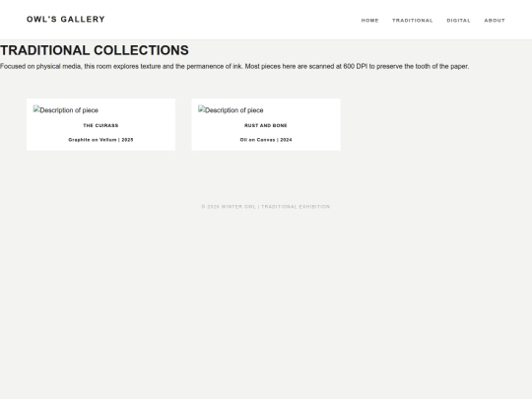
Task: Switch to the DIGITAL gallery page
Action: [459, 21]
